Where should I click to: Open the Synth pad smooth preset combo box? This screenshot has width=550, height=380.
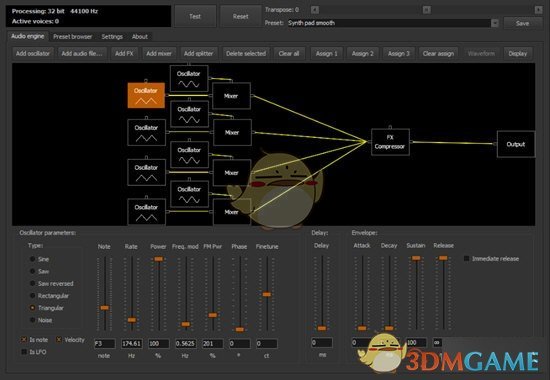tap(393, 23)
